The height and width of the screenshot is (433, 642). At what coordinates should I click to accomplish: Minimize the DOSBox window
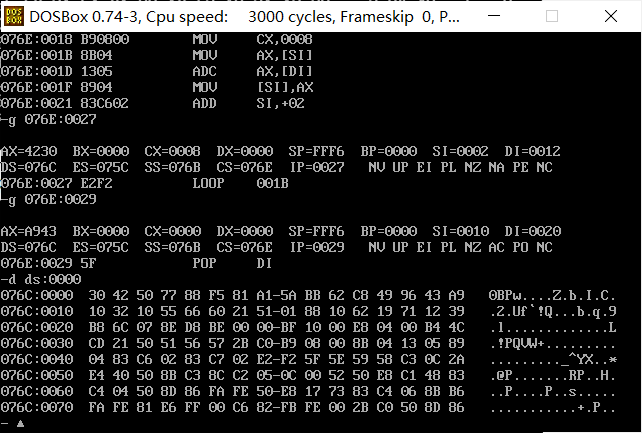[x=494, y=16]
